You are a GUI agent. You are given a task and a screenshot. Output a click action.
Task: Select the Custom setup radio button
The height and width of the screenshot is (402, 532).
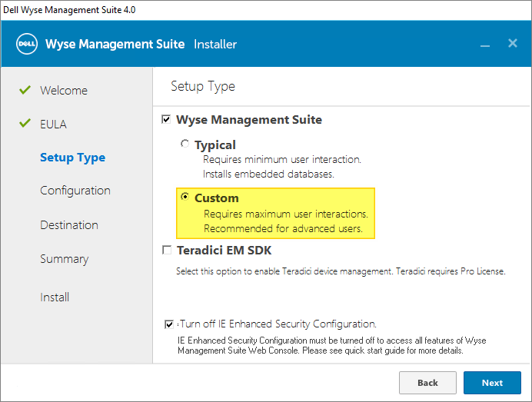click(x=185, y=198)
